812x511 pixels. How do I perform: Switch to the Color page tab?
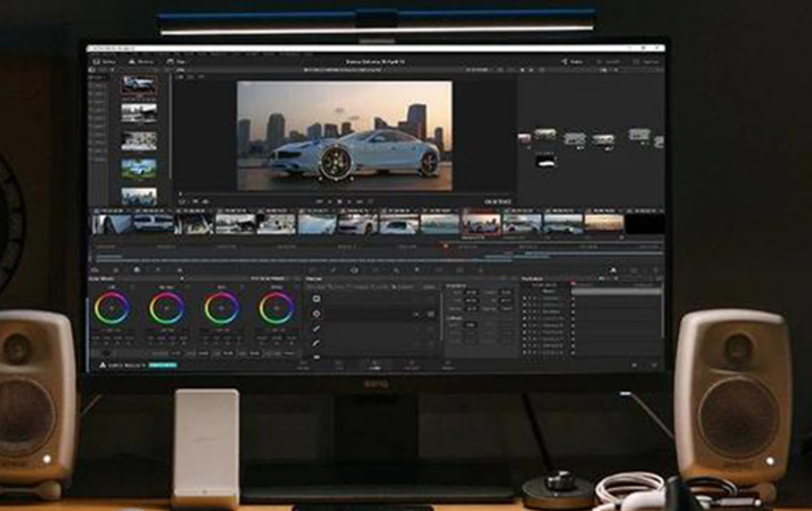click(375, 366)
